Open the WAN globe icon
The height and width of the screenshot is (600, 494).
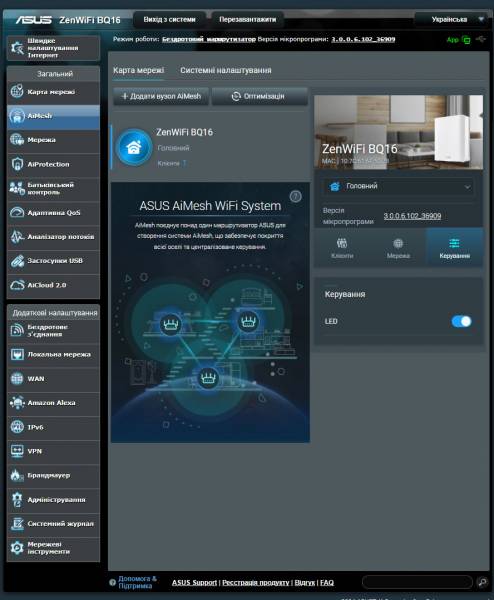pos(17,378)
